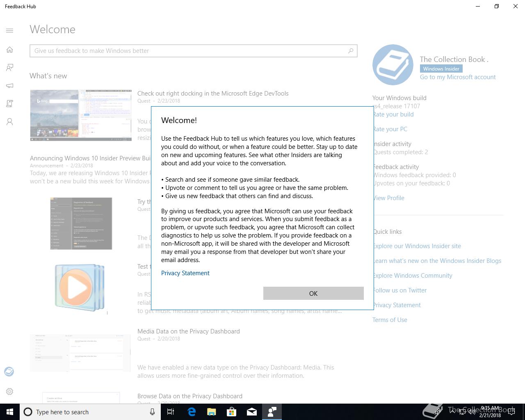The image size is (525, 420).
Task: Open Announcements megaphone icon in sidebar
Action: click(10, 86)
